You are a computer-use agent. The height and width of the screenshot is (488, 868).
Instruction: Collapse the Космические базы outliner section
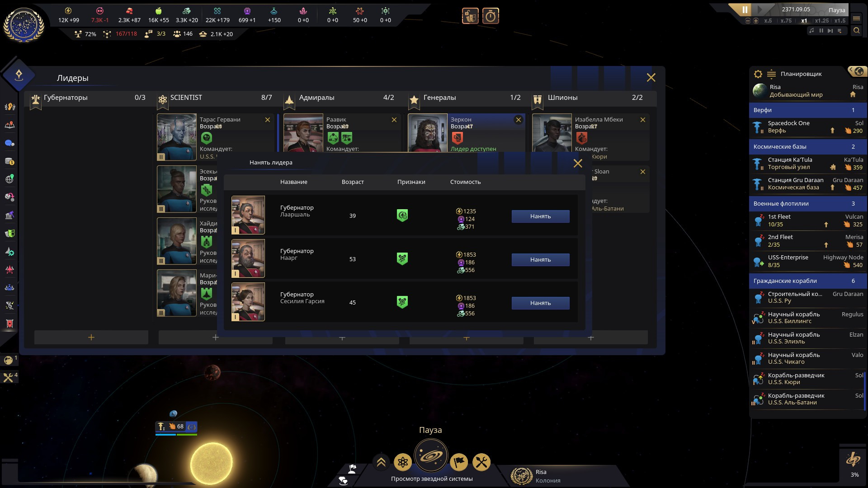(807, 147)
